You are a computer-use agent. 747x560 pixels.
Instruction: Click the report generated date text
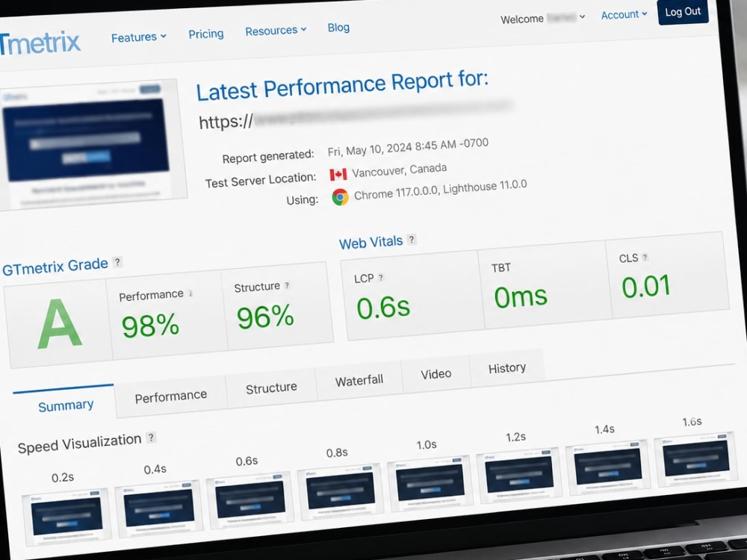408,146
